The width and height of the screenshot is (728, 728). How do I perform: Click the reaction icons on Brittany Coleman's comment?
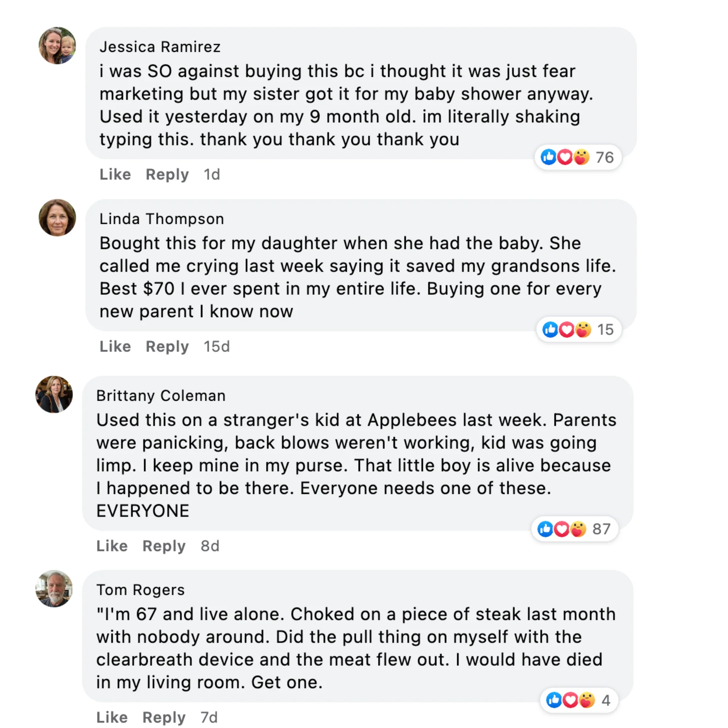561,529
